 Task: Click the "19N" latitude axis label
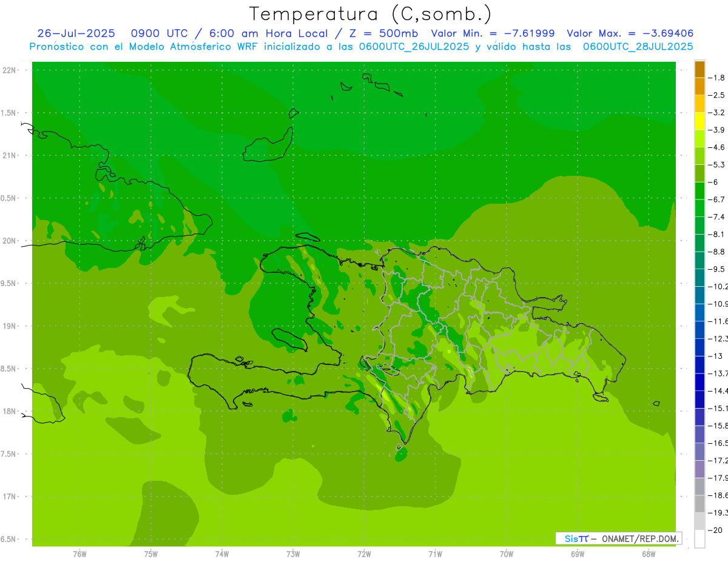(x=10, y=326)
